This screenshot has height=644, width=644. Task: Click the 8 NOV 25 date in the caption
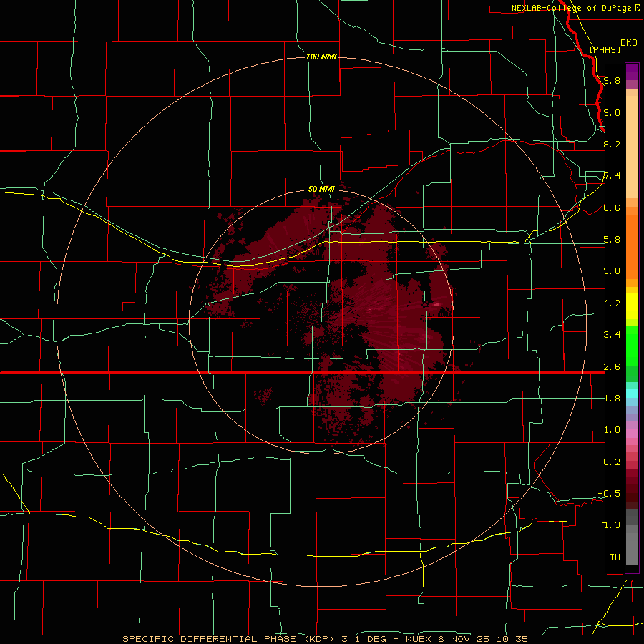coord(464,639)
